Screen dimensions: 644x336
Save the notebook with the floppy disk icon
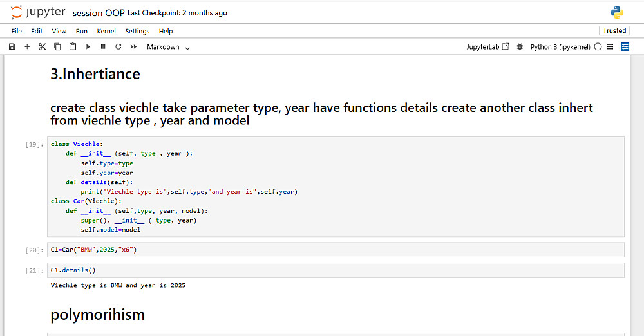[12, 47]
